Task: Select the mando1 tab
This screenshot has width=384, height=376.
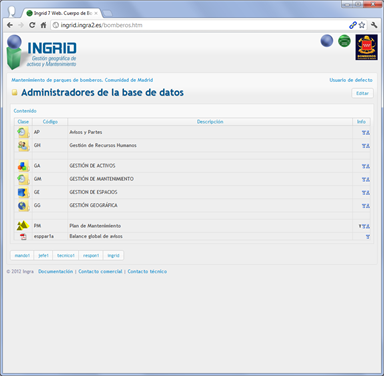Action: click(x=22, y=256)
